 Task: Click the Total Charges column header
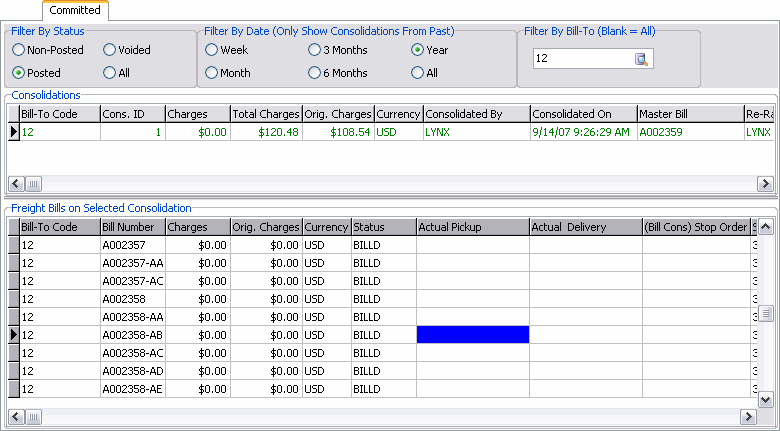pyautogui.click(x=266, y=114)
